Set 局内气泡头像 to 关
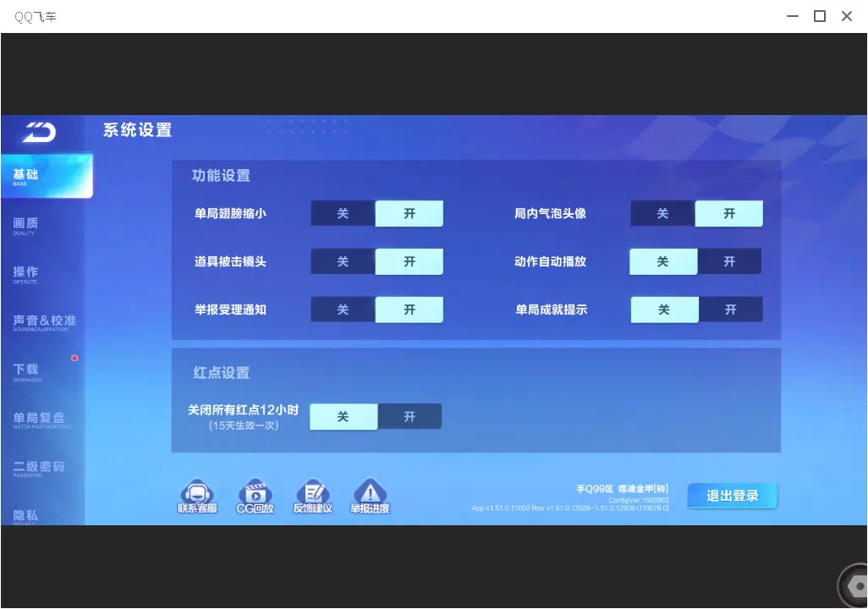 (x=662, y=214)
